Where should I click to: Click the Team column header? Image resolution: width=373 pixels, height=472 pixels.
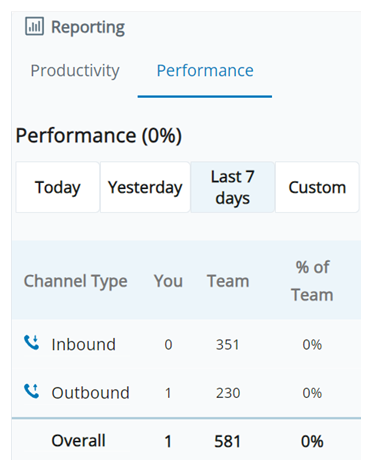[228, 281]
